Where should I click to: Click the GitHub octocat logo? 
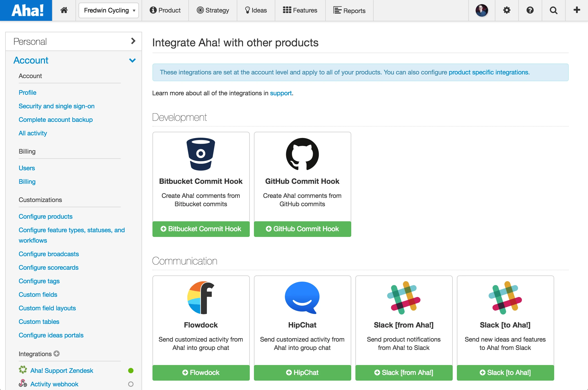point(302,154)
